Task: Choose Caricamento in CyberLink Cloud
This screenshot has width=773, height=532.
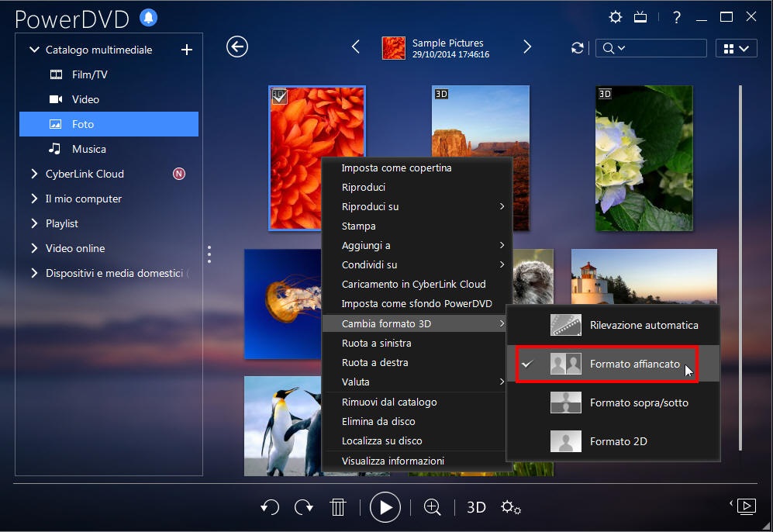Action: (417, 284)
